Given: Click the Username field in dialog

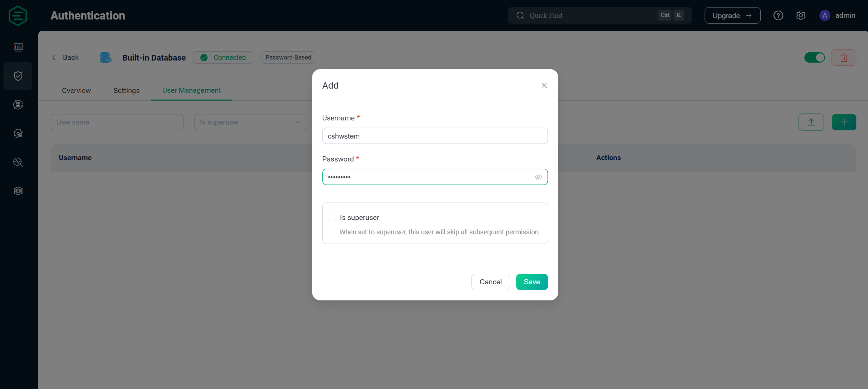Looking at the screenshot, I should coord(435,136).
